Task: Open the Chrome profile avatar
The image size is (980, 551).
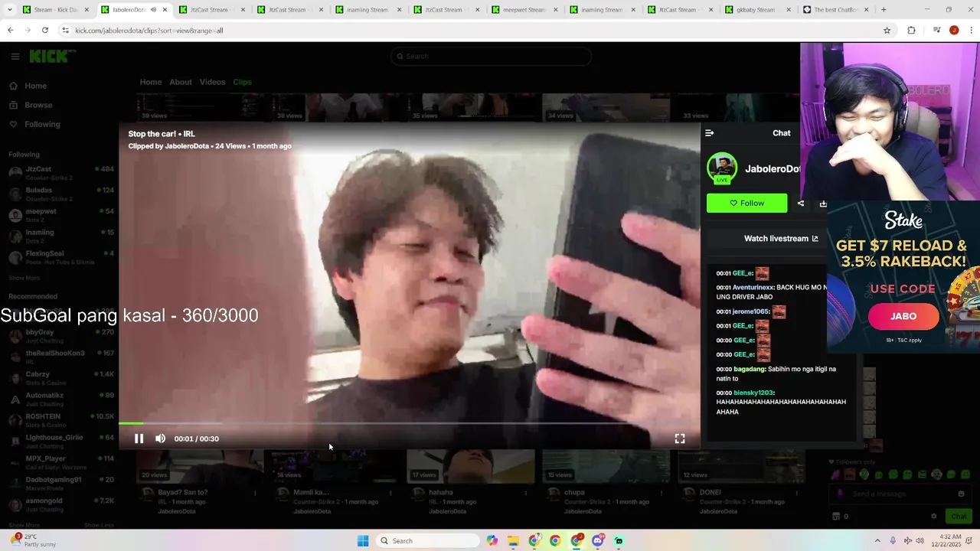Action: [x=953, y=31]
